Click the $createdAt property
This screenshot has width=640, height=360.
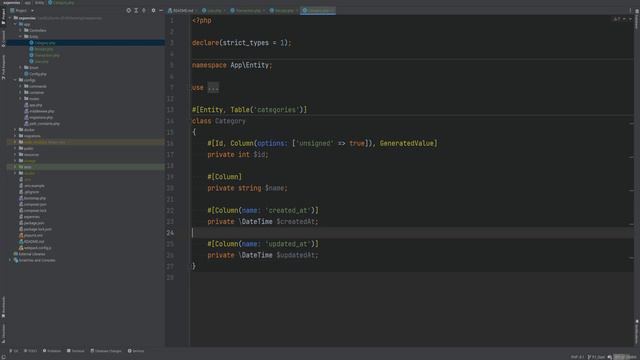(x=296, y=222)
